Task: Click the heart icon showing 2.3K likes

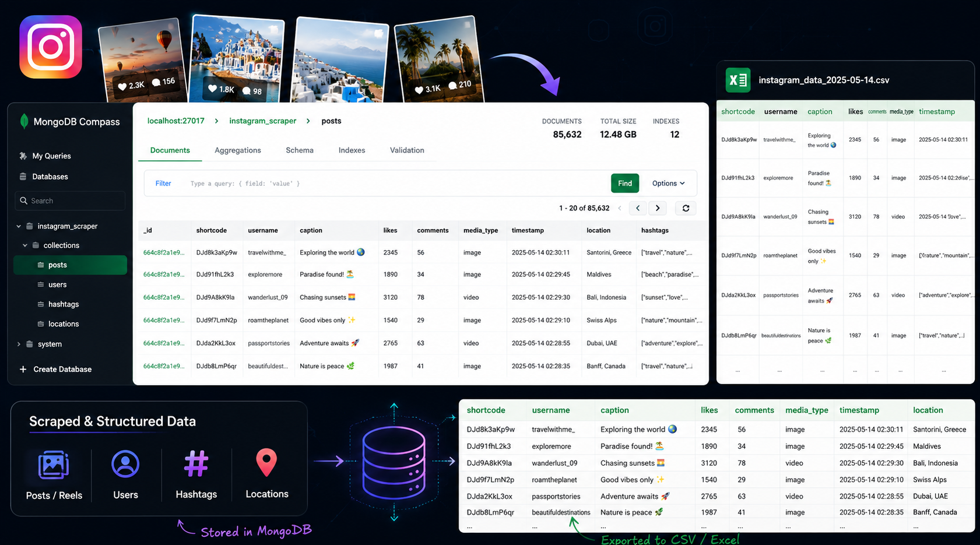Action: coord(122,87)
